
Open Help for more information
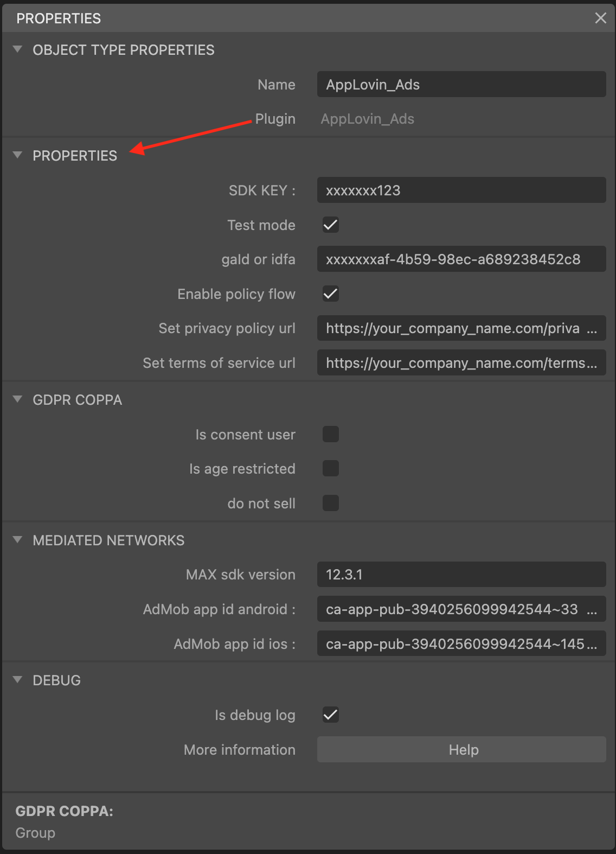(x=461, y=749)
